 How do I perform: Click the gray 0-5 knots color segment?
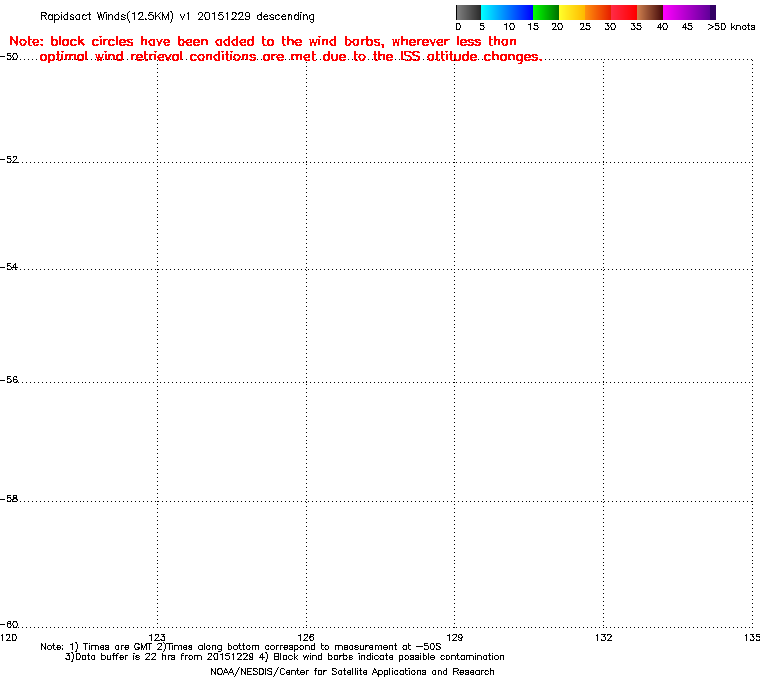(468, 12)
